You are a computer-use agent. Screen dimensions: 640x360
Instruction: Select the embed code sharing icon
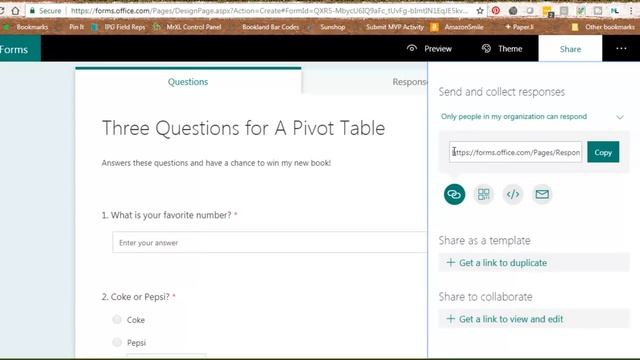tap(513, 194)
